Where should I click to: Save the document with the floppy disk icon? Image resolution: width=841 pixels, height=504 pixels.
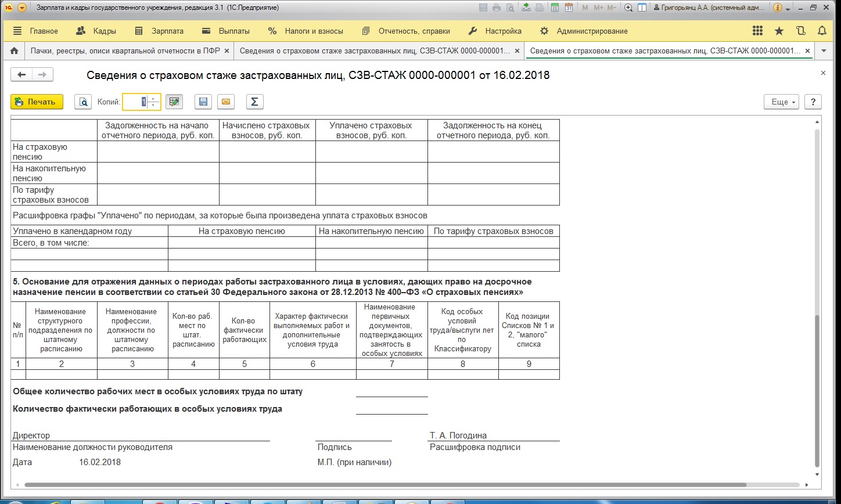click(x=203, y=102)
